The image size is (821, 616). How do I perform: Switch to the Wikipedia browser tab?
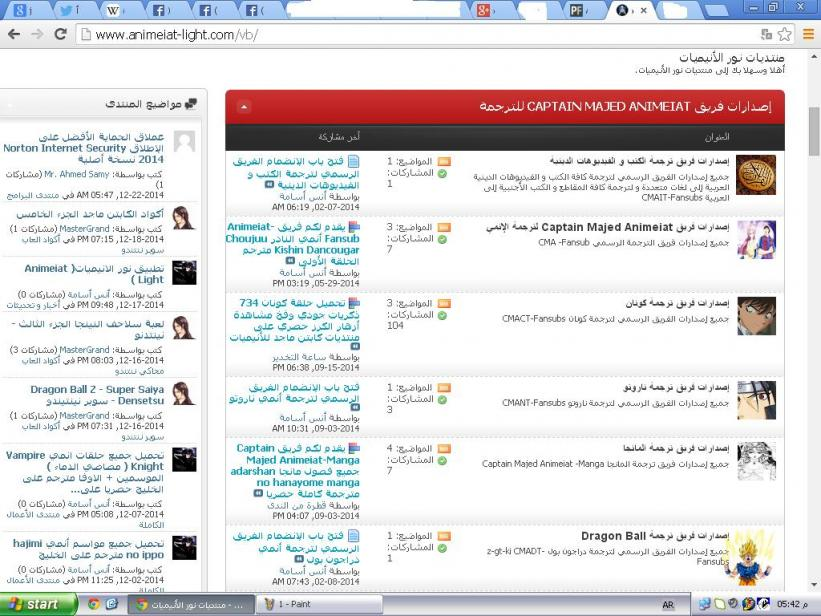pyautogui.click(x=116, y=10)
